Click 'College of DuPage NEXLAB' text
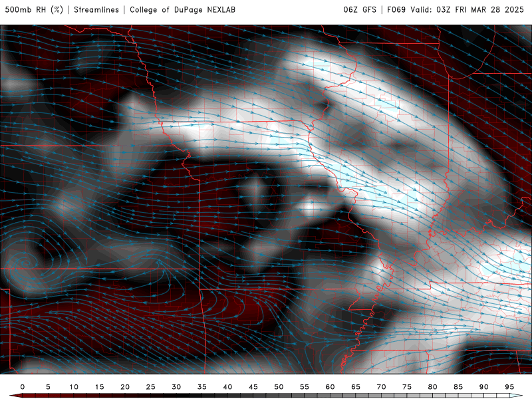The image size is (532, 399). 182,9
